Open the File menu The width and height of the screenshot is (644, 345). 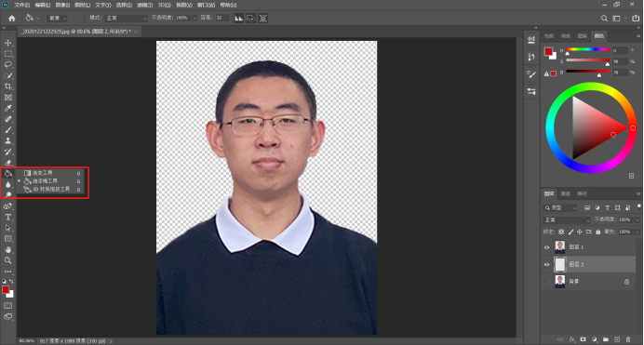22,5
